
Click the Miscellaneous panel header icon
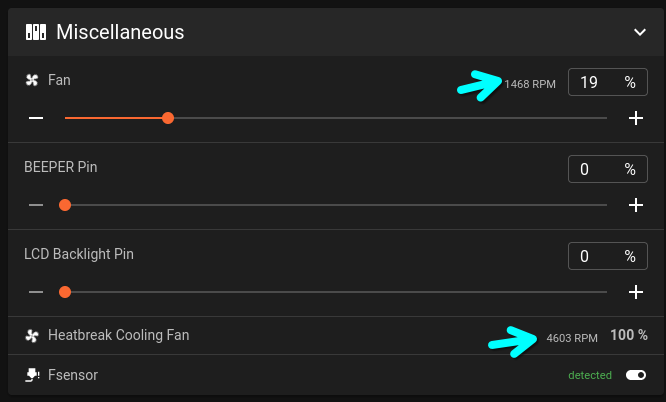pos(36,32)
